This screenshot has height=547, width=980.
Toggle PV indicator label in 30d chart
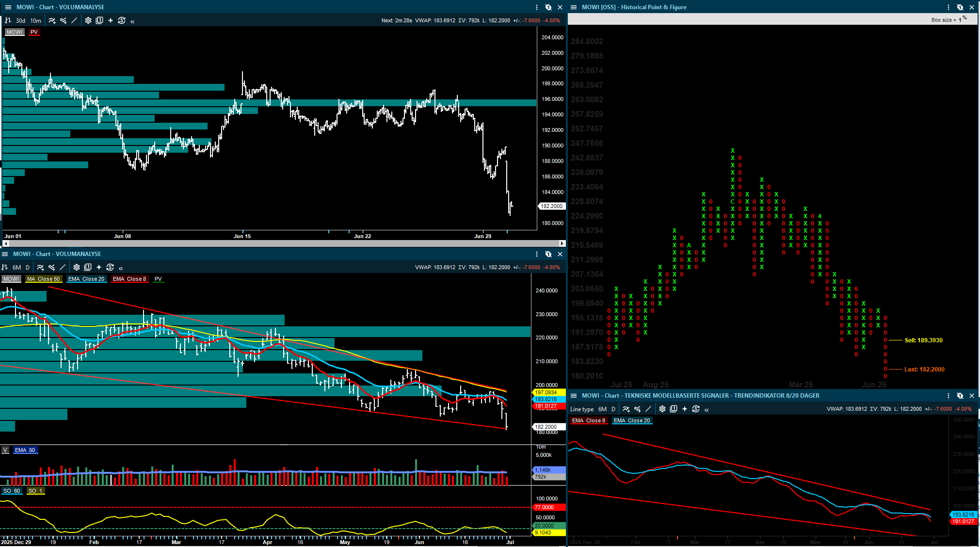(34, 32)
